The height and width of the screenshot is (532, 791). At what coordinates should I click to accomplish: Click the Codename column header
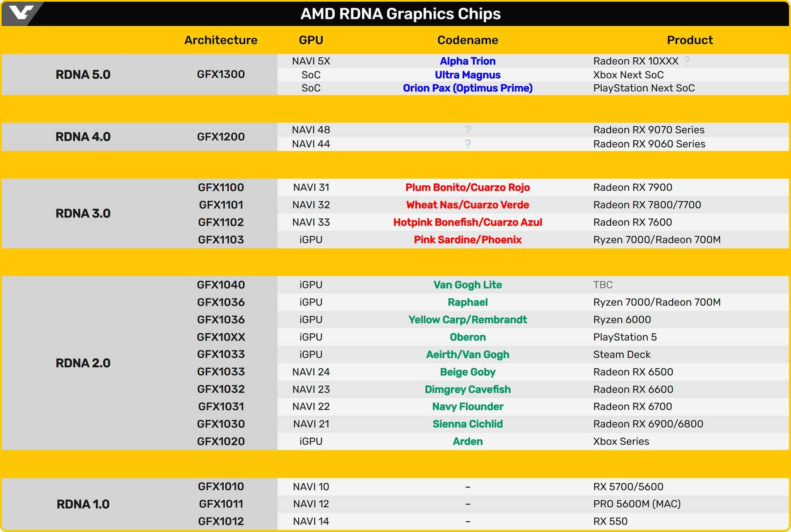[x=468, y=40]
